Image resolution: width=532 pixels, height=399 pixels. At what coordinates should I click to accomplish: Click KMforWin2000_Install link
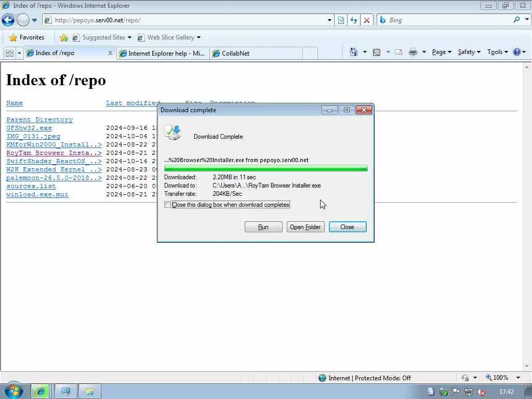pyautogui.click(x=54, y=145)
